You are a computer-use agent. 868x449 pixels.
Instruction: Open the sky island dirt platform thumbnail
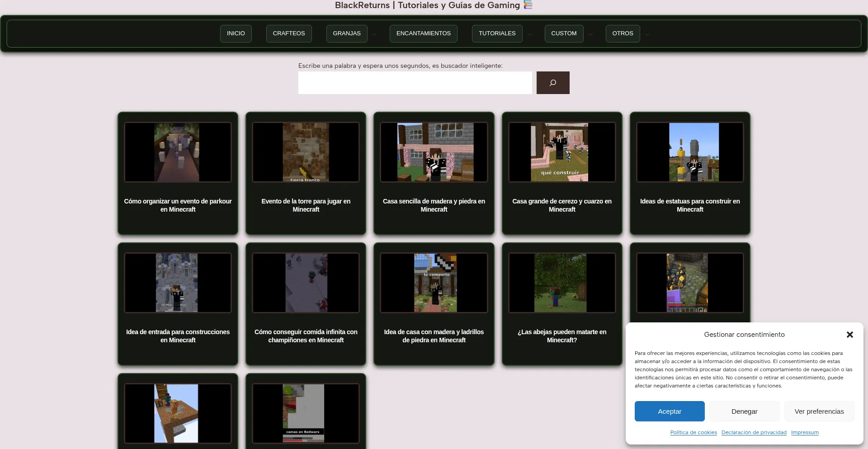pyautogui.click(x=178, y=414)
